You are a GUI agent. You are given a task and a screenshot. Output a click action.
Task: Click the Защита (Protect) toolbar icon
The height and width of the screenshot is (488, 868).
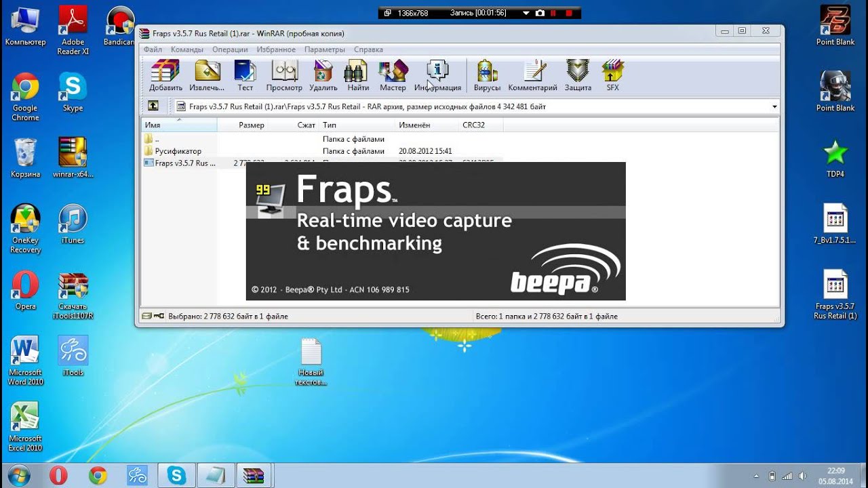578,75
